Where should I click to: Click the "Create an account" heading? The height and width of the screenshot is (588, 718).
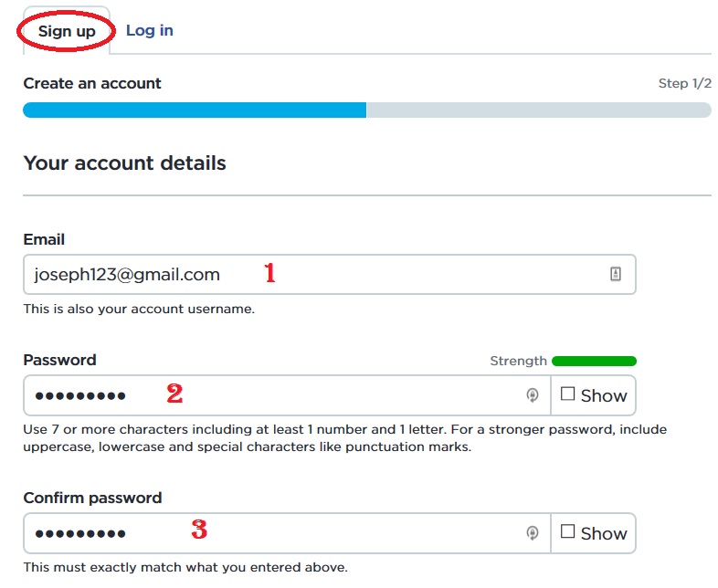pyautogui.click(x=92, y=83)
